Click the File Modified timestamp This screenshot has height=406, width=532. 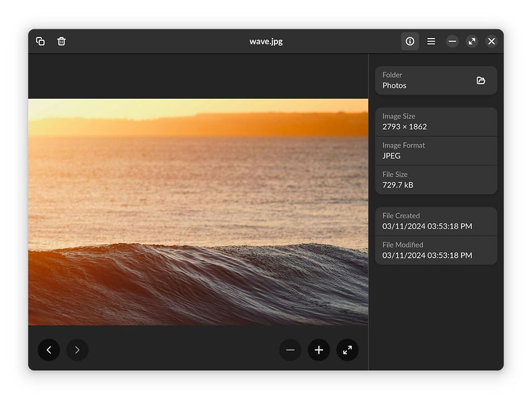[x=436, y=250]
